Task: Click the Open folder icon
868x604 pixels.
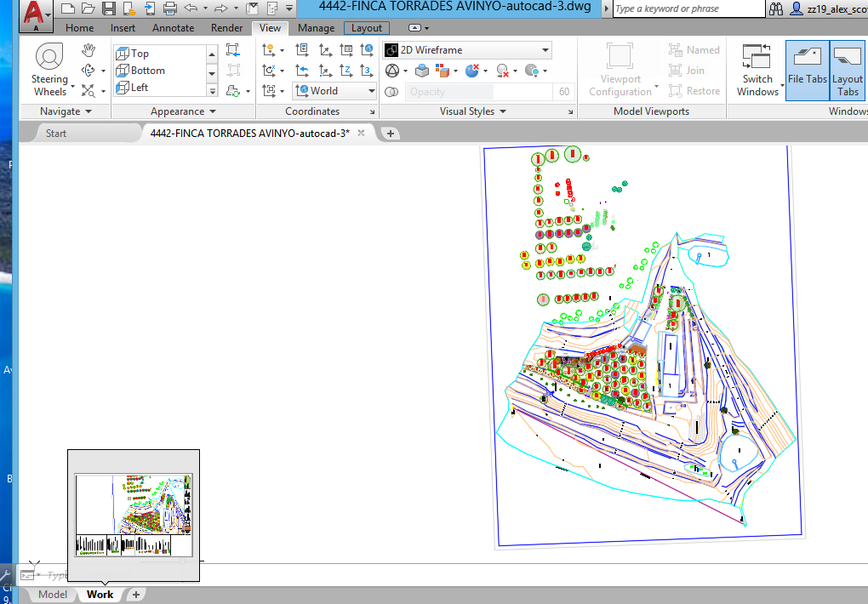Action: click(x=89, y=9)
